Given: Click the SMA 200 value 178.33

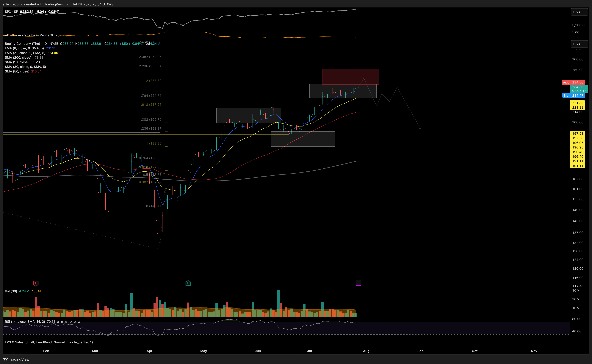Looking at the screenshot, I should 38,57.
